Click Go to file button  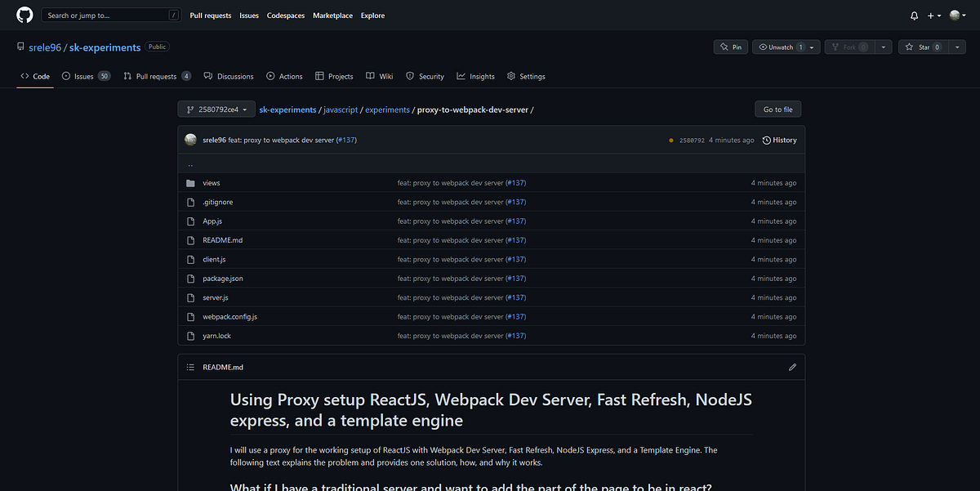point(778,109)
